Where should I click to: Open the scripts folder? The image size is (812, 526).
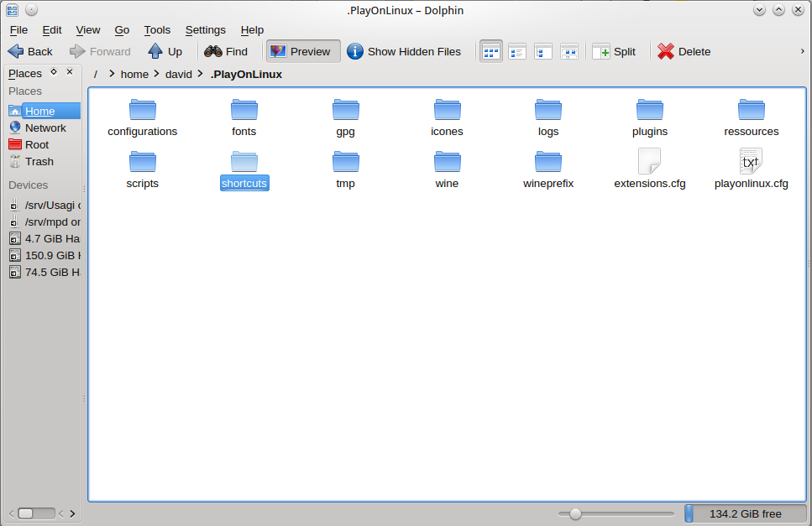(x=143, y=169)
